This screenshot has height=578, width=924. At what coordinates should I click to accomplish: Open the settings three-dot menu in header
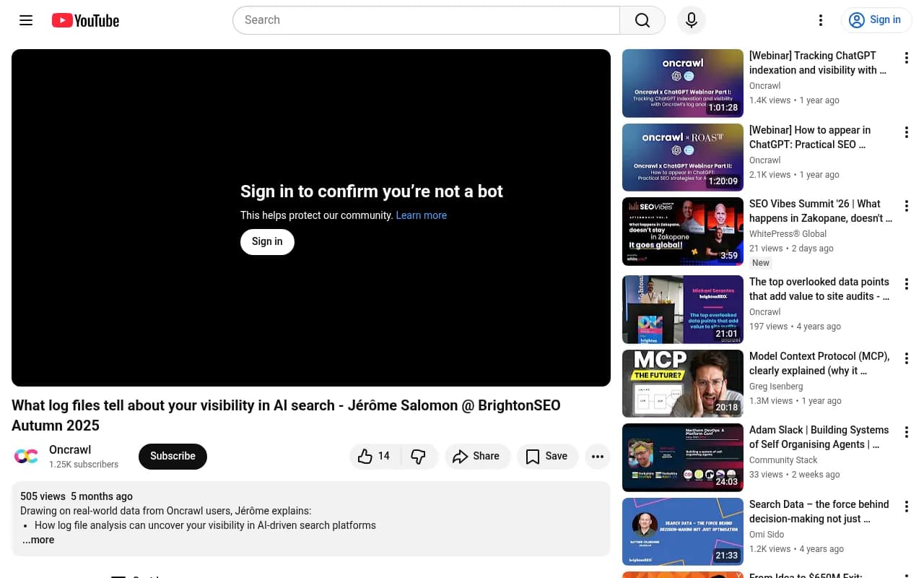(x=821, y=20)
